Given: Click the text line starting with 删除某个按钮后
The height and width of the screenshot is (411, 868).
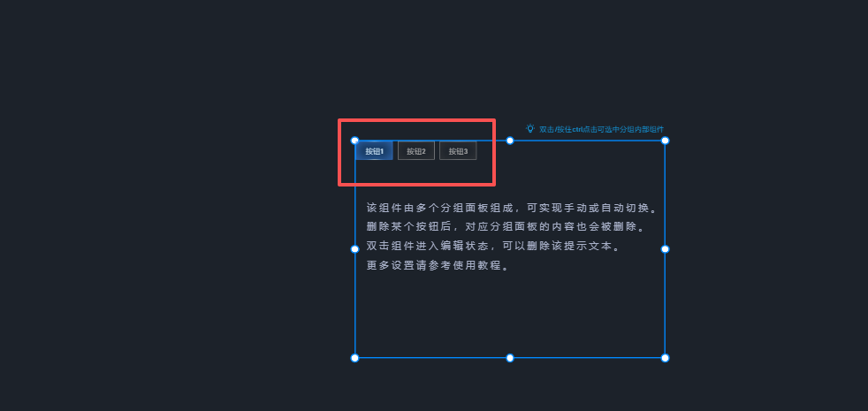Looking at the screenshot, I should 505,227.
